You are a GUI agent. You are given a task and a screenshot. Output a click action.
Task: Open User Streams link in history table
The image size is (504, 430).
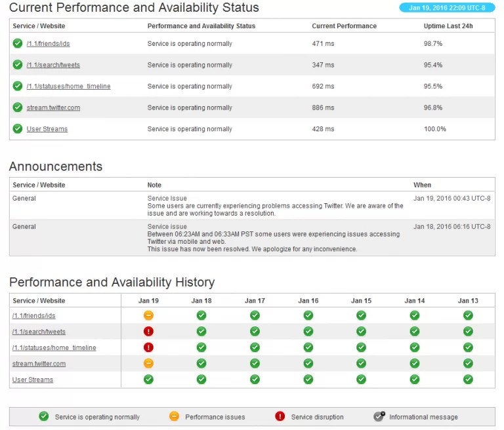coord(33,380)
